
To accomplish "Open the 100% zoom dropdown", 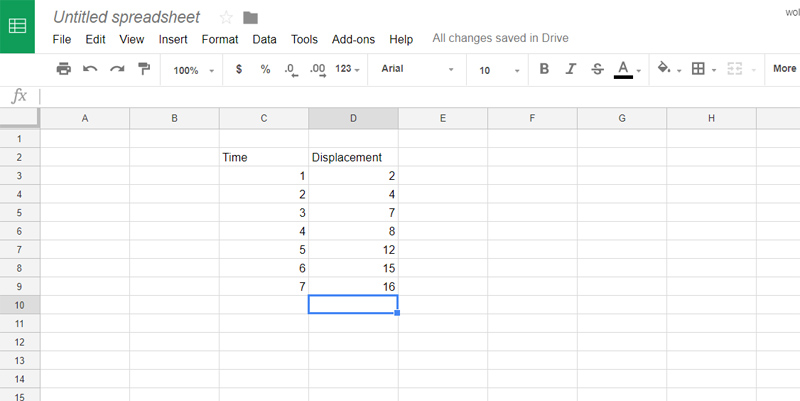I will coord(193,70).
